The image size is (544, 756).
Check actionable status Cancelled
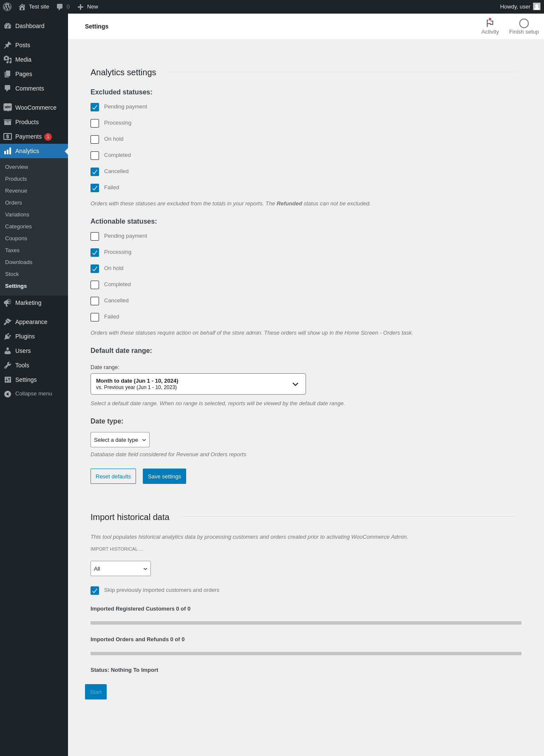pos(95,301)
